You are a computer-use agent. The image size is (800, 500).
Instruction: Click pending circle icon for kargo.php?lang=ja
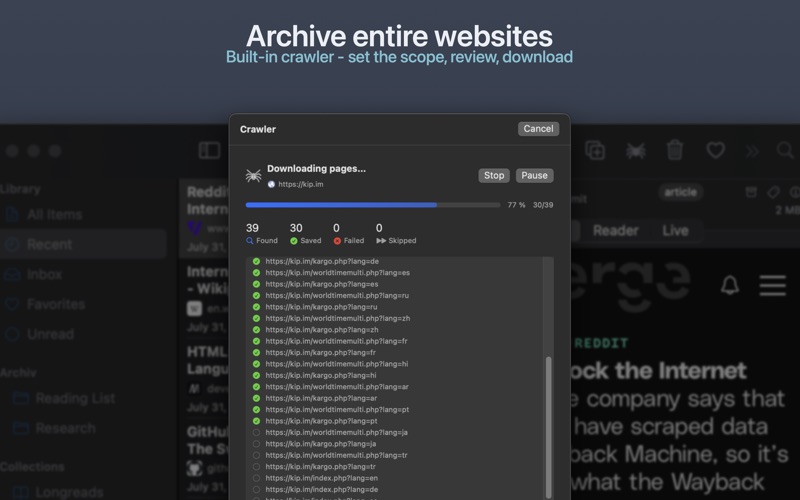pos(256,444)
